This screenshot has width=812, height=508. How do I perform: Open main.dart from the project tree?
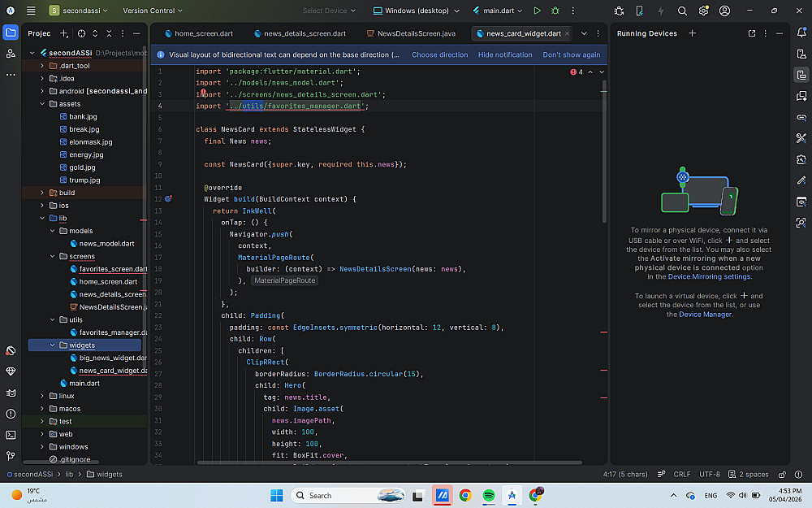[x=84, y=383]
